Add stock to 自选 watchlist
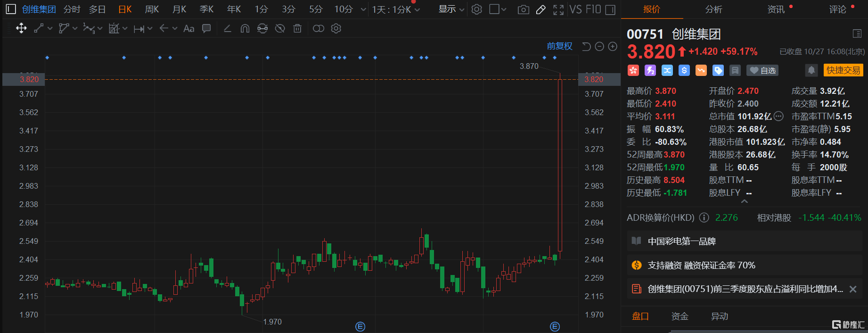The width and height of the screenshot is (868, 333). (x=762, y=70)
